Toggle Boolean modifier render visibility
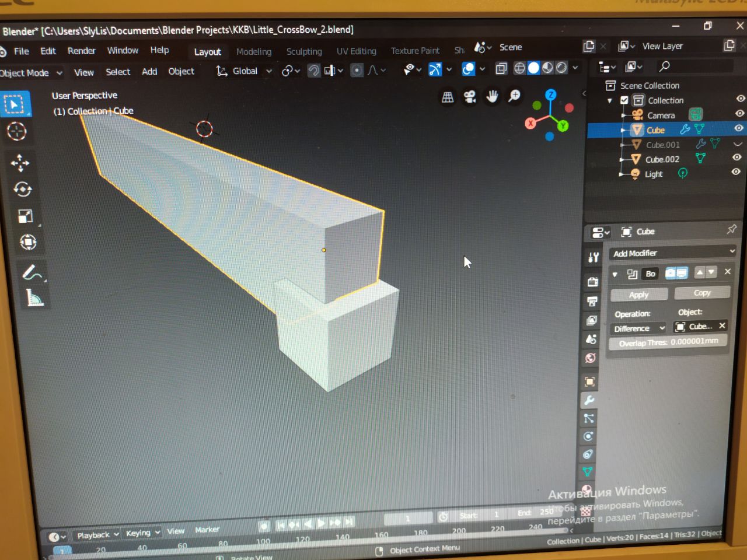Viewport: 747px width, 560px height. [x=671, y=272]
